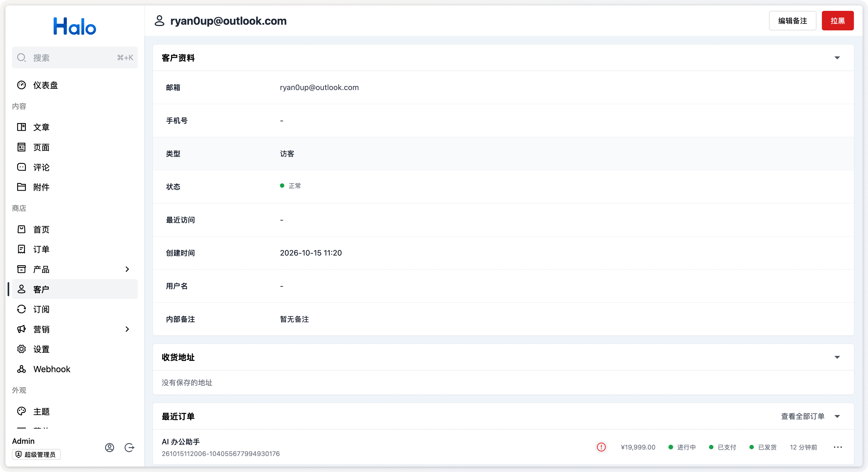Click the 正常 status indicator
This screenshot has width=868, height=472.
tap(291, 186)
